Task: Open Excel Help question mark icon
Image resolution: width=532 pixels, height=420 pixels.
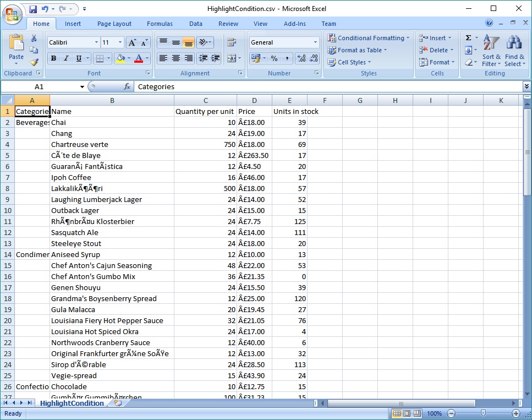Action: (x=489, y=23)
